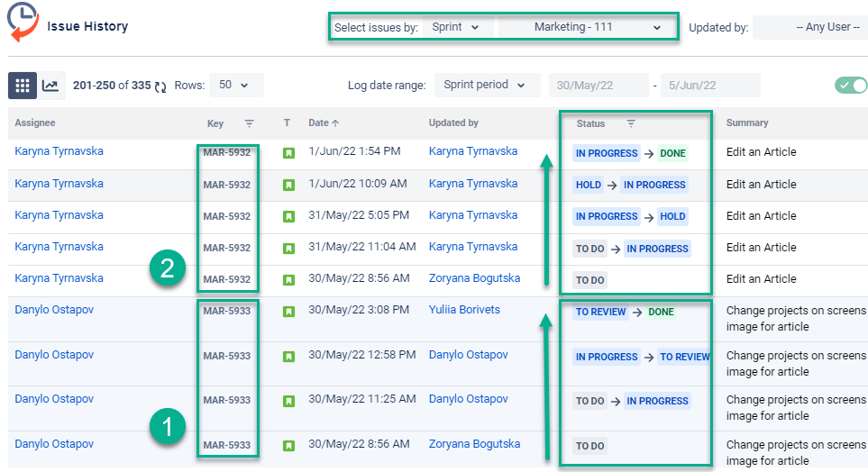Click the 31/May/22 5:05 PM date cell
868x472 pixels.
coord(359,215)
